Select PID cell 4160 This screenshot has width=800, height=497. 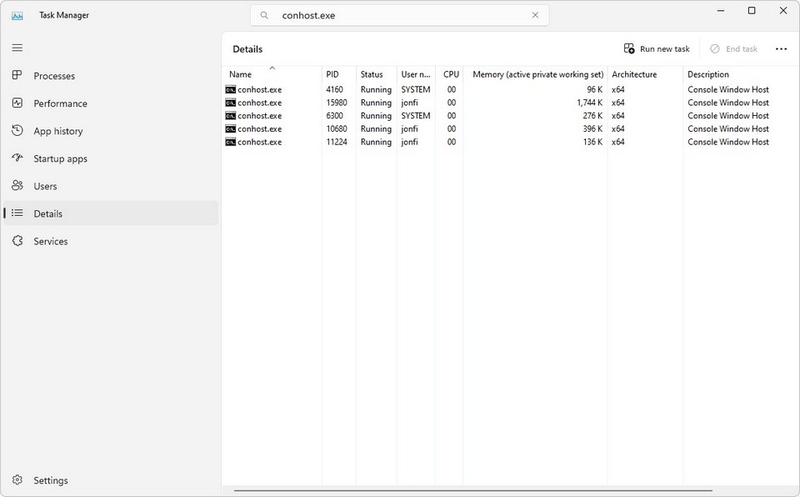point(334,90)
